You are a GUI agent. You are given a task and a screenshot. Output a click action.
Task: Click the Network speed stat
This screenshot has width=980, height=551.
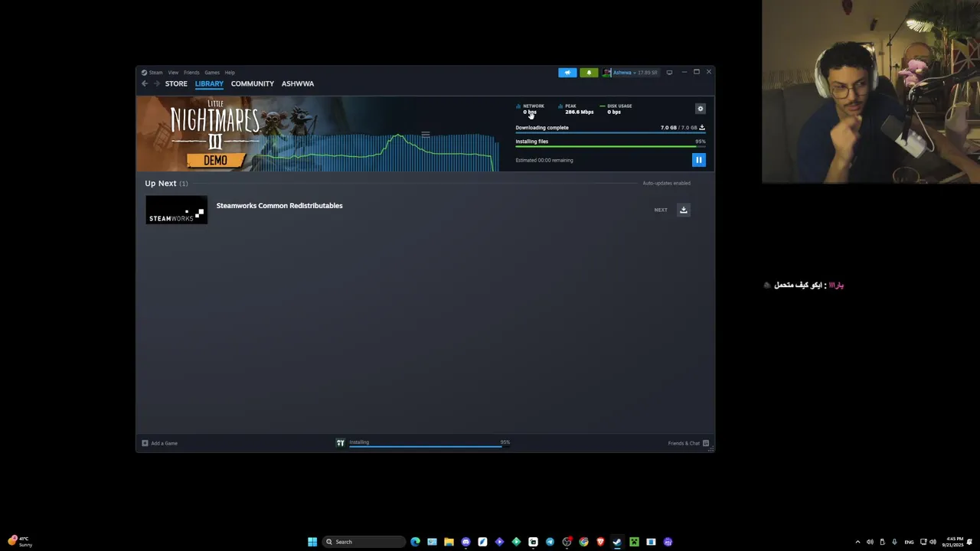[x=531, y=109]
